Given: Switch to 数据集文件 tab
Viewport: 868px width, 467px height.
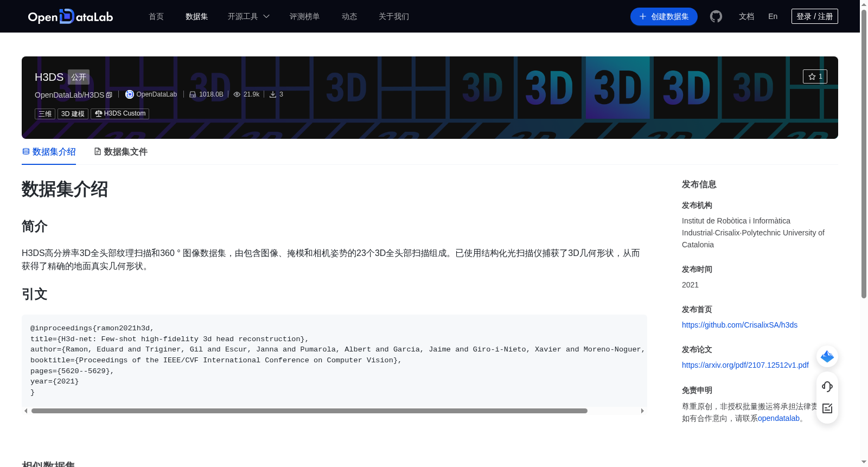Looking at the screenshot, I should (x=120, y=152).
